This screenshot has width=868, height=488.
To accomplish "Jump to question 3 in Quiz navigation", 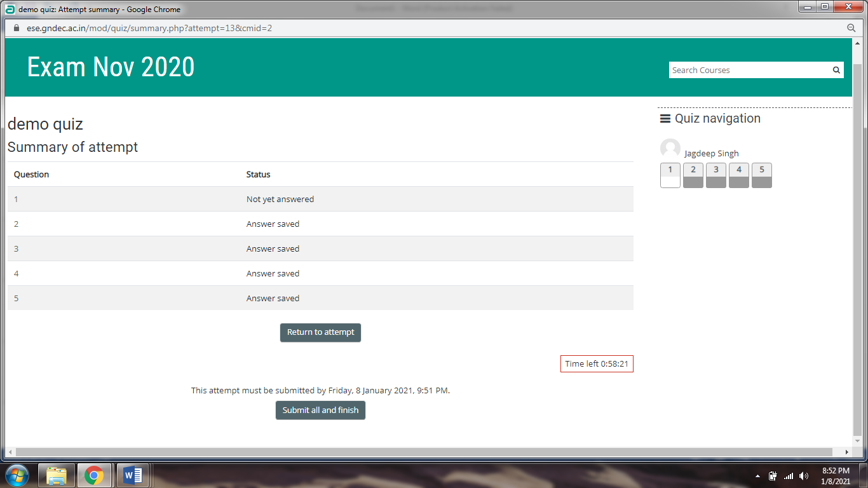I will (716, 175).
